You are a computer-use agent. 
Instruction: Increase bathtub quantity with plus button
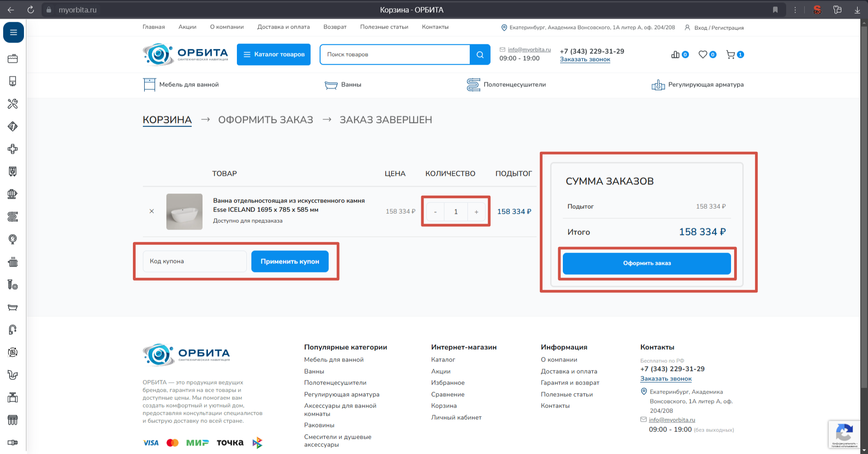(476, 212)
